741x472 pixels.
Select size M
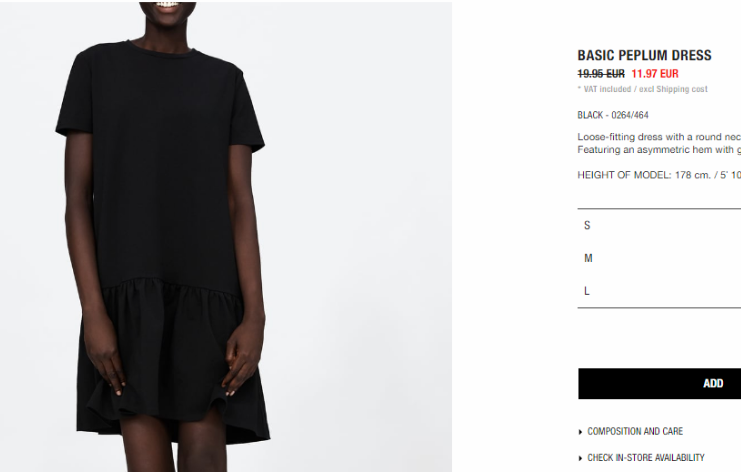(x=659, y=258)
